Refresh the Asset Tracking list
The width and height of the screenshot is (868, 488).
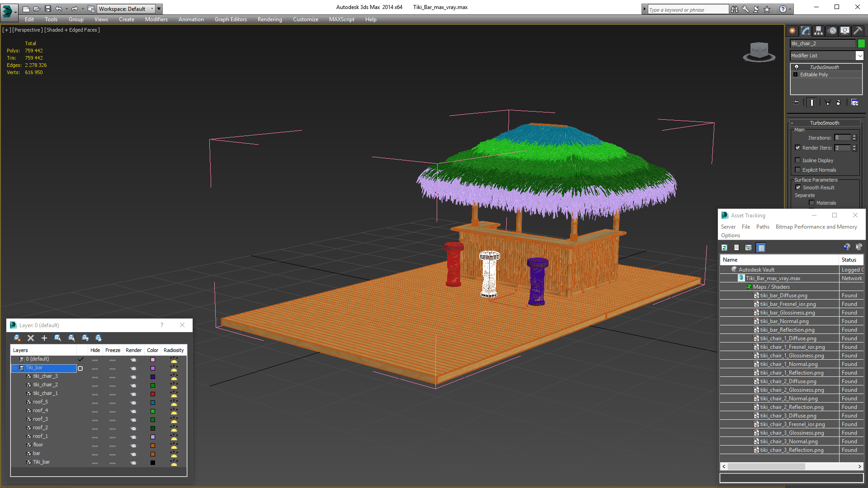724,248
